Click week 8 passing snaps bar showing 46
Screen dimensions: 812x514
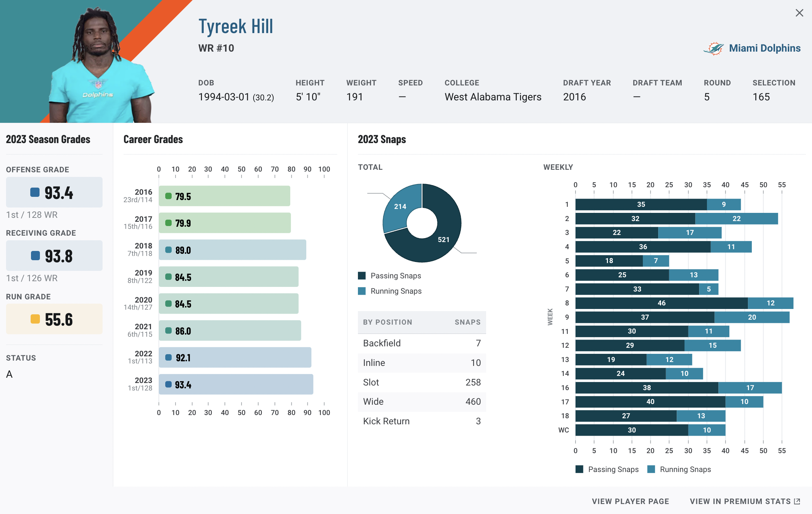click(661, 303)
